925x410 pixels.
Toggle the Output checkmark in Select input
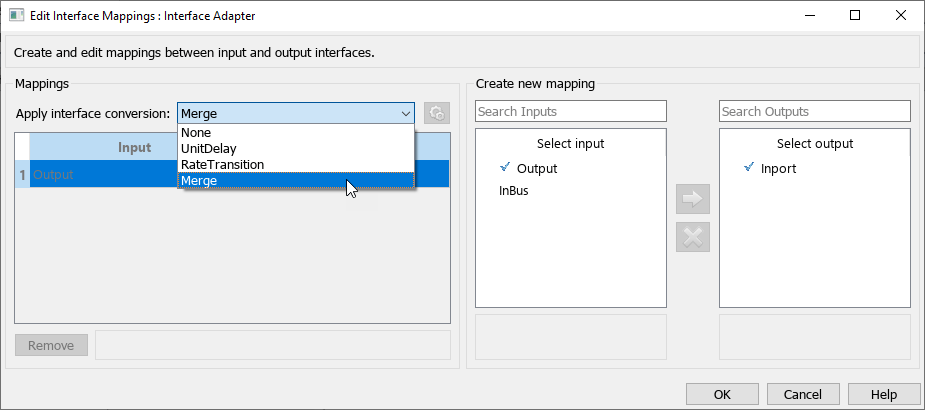[x=505, y=167]
